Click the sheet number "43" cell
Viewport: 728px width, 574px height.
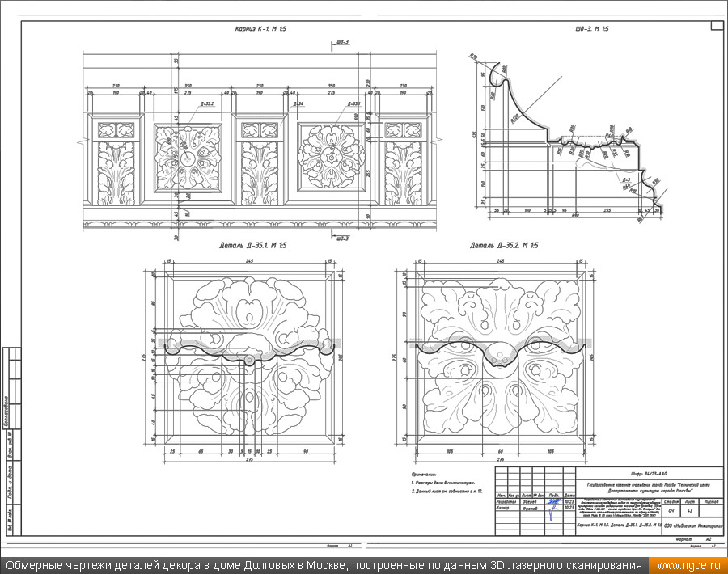pos(689,511)
